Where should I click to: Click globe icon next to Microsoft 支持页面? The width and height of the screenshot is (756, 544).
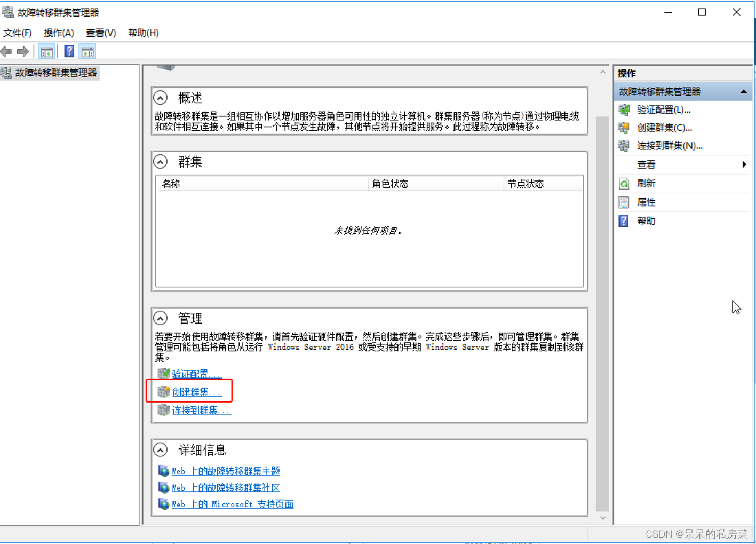(x=163, y=504)
